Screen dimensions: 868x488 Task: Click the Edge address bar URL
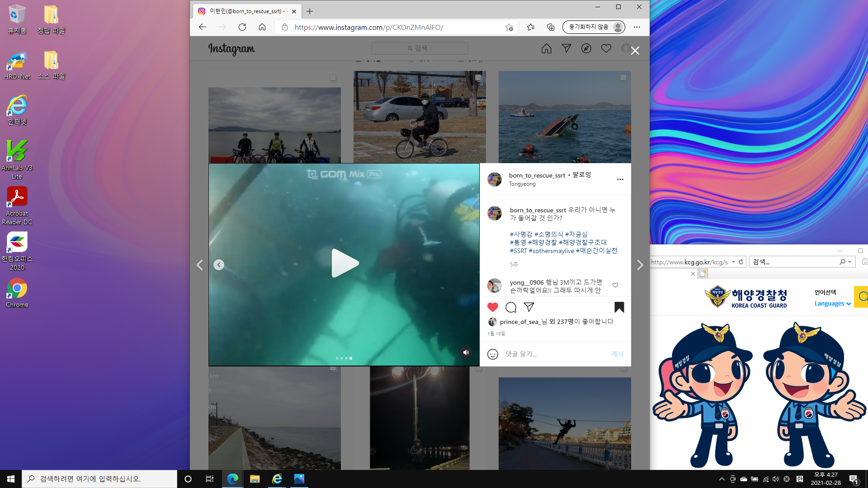click(369, 27)
